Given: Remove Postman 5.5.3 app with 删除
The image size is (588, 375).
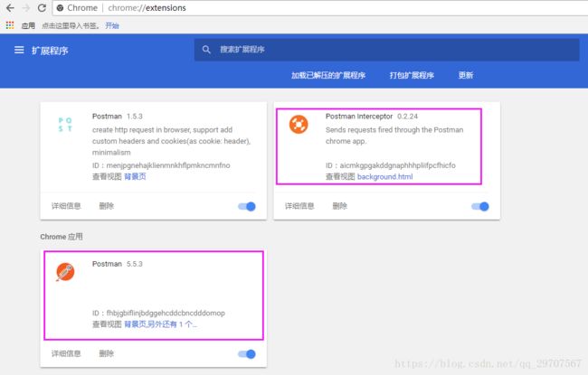Looking at the screenshot, I should (107, 353).
